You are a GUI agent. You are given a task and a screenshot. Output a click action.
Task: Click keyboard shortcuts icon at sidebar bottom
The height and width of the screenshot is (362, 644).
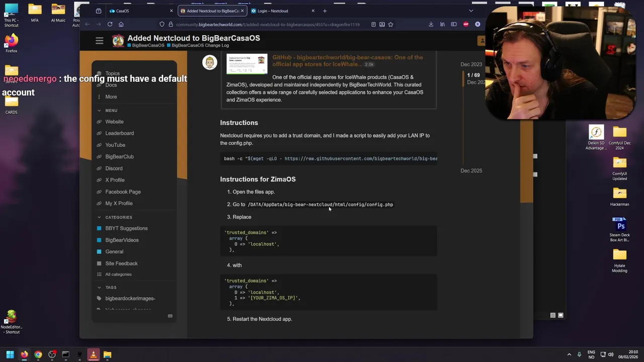pyautogui.click(x=170, y=316)
